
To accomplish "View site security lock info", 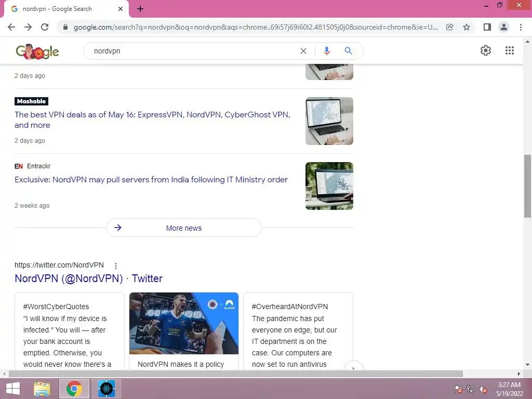I will point(65,27).
